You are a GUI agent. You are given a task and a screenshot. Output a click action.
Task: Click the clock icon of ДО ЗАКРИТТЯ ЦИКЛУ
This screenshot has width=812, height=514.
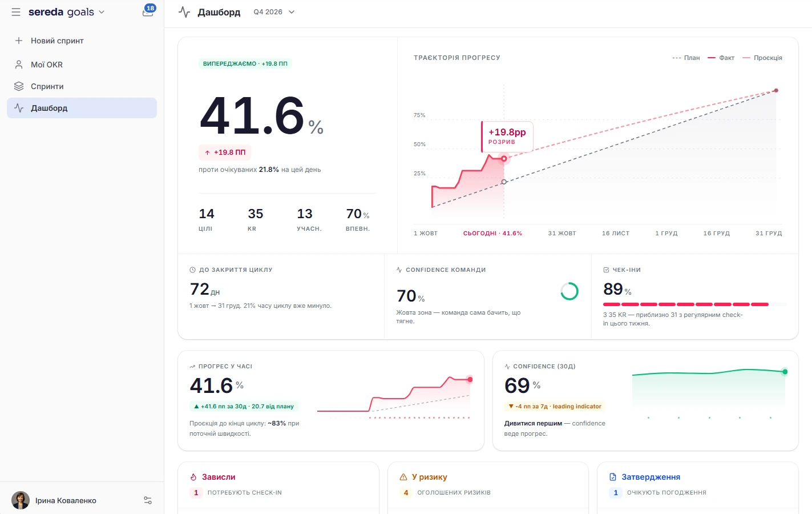192,270
